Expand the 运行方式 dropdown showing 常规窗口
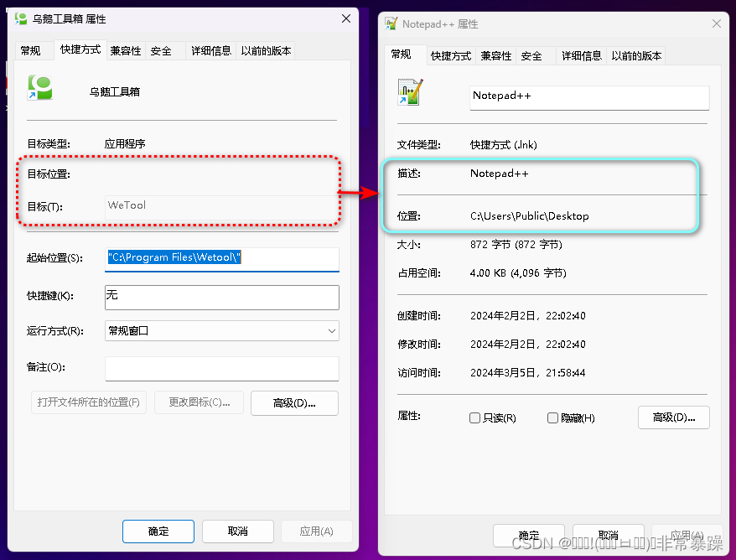The width and height of the screenshot is (736, 560). click(x=221, y=331)
